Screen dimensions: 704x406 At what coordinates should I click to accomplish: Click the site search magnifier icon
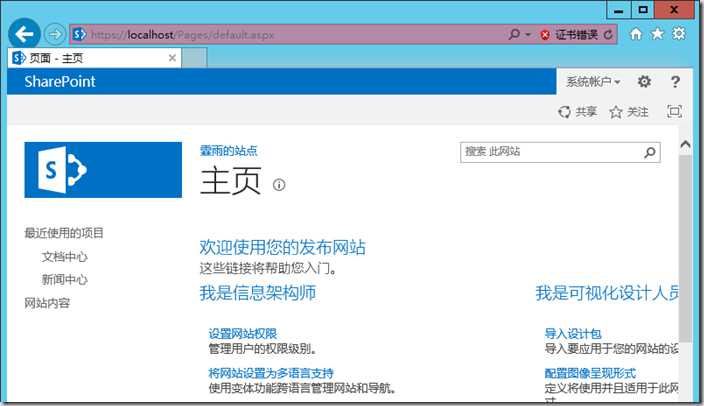pyautogui.click(x=650, y=152)
